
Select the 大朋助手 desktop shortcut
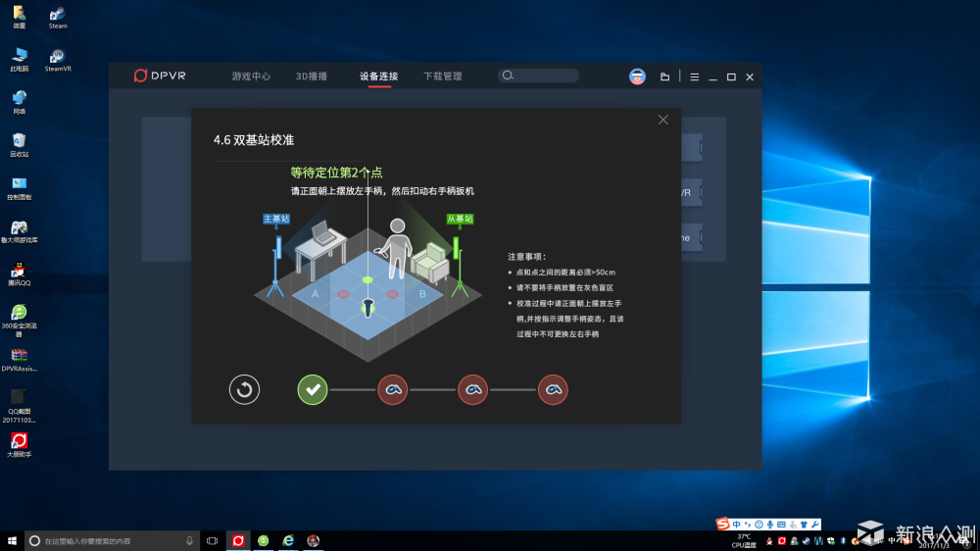tap(20, 445)
